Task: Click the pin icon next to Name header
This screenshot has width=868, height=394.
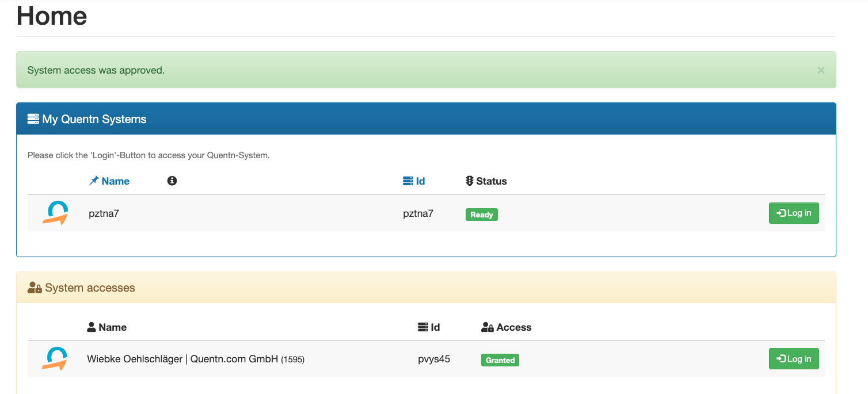Action: click(94, 181)
